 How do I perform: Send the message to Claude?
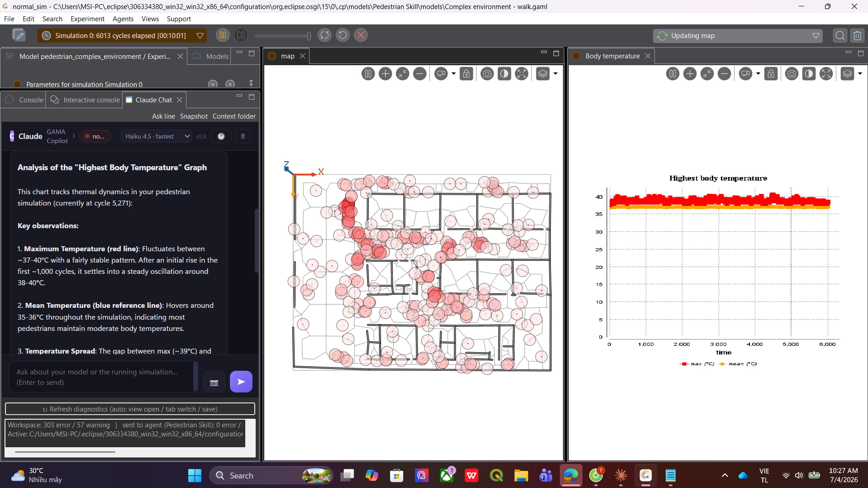point(241,382)
